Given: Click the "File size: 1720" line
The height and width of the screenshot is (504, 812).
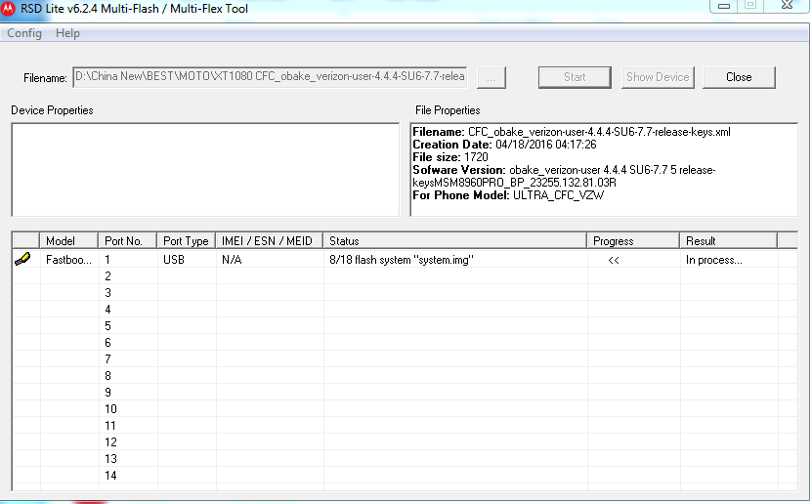Looking at the screenshot, I should tap(450, 157).
